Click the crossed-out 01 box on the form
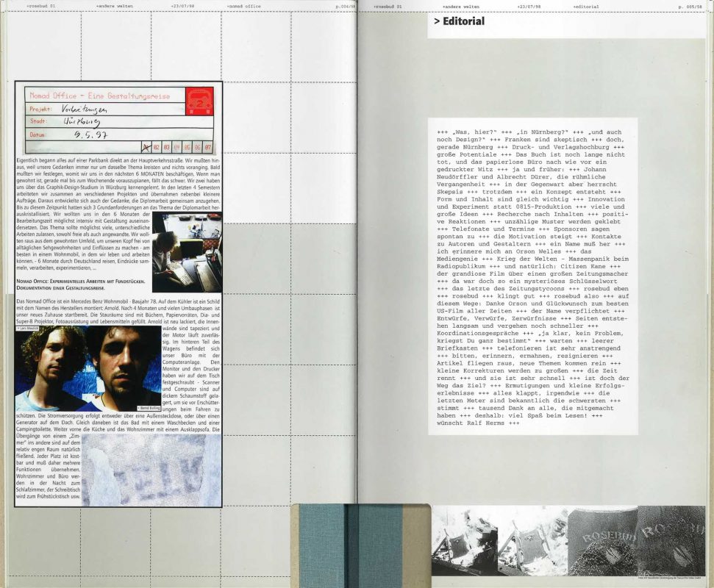This screenshot has height=588, width=714. [x=145, y=147]
